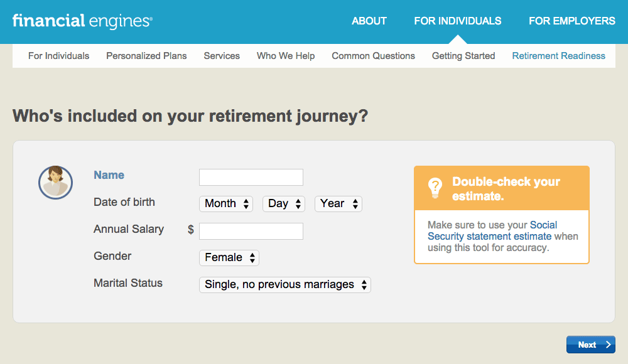Navigate to Common Questions
The height and width of the screenshot is (364, 628).
tap(374, 56)
